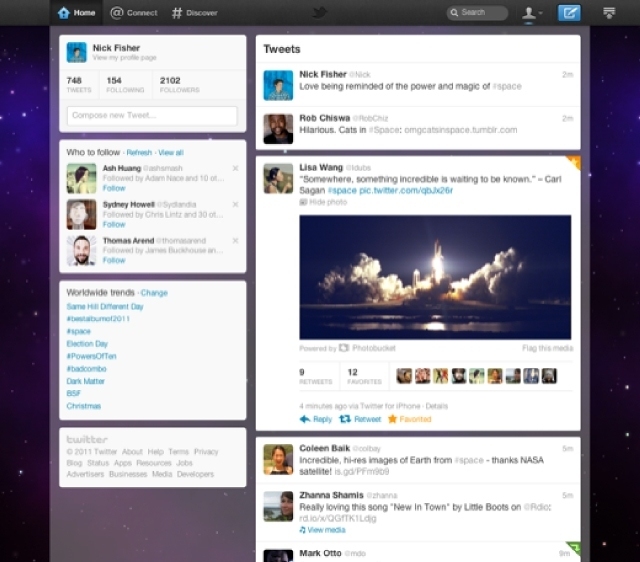Toggle Favorited star on Lisa Wang's tweet
The image size is (640, 562).
(x=410, y=419)
